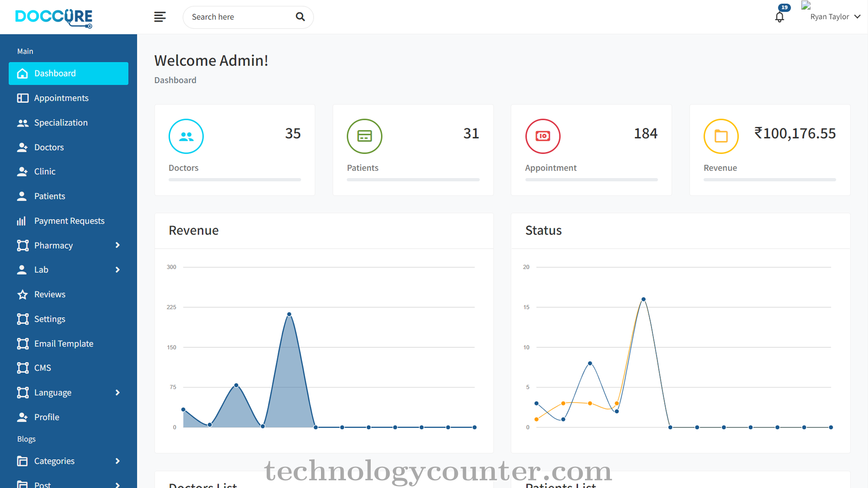Click the Appointment card red icon

pos(543,136)
